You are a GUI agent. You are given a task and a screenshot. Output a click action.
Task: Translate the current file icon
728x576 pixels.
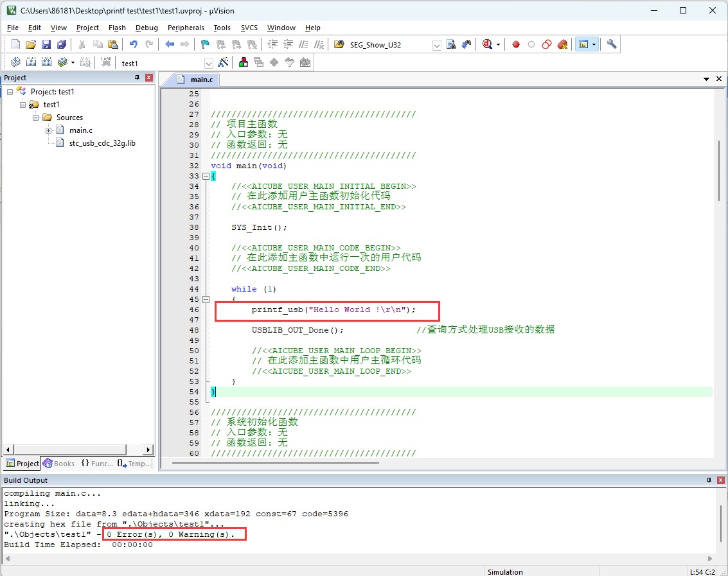16,62
